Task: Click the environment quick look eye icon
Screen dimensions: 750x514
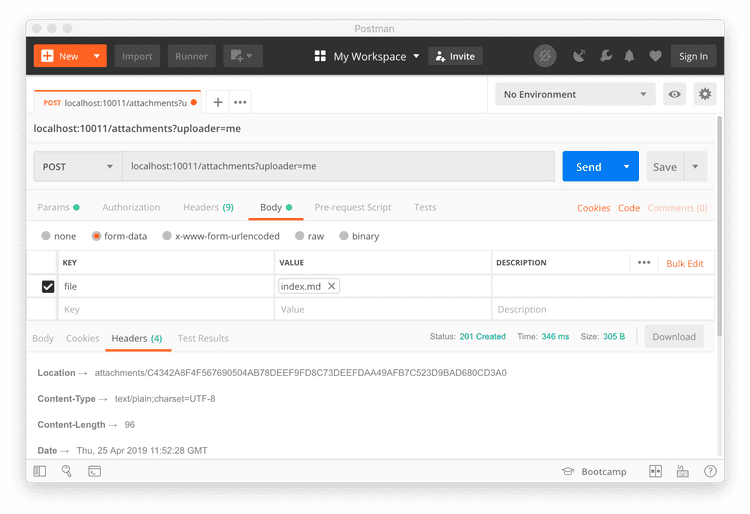Action: [674, 94]
